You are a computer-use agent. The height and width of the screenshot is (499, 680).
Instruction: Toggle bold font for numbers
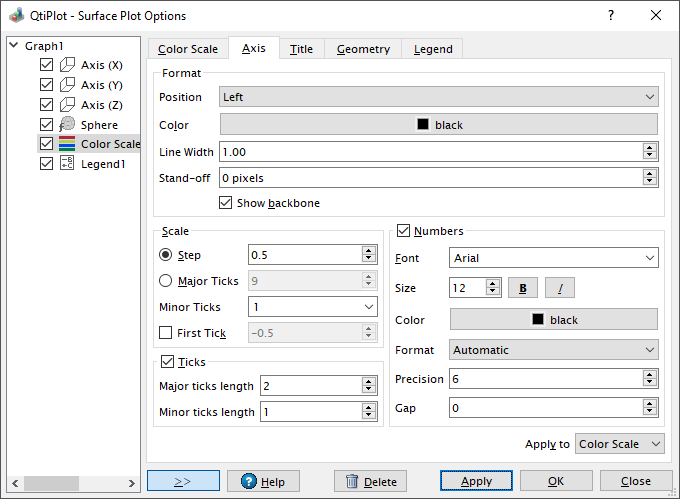click(x=523, y=288)
